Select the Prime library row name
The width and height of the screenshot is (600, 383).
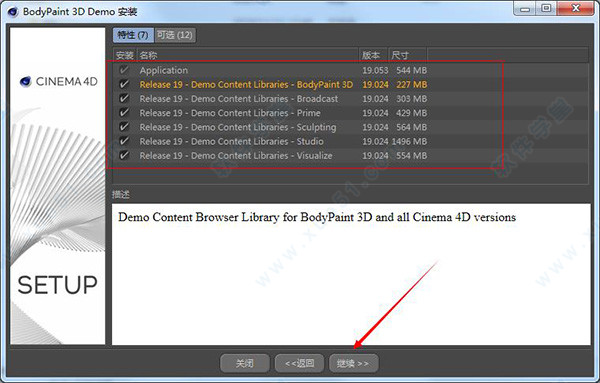[x=230, y=113]
